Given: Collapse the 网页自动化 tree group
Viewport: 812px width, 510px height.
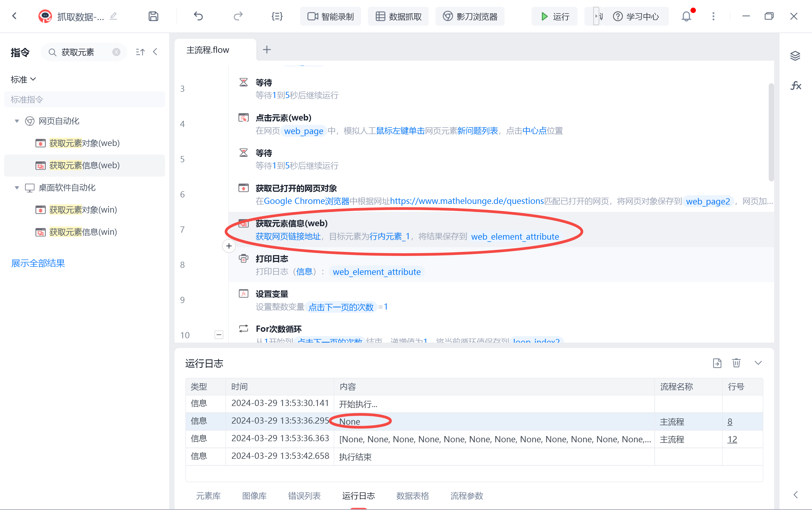Looking at the screenshot, I should pyautogui.click(x=17, y=121).
